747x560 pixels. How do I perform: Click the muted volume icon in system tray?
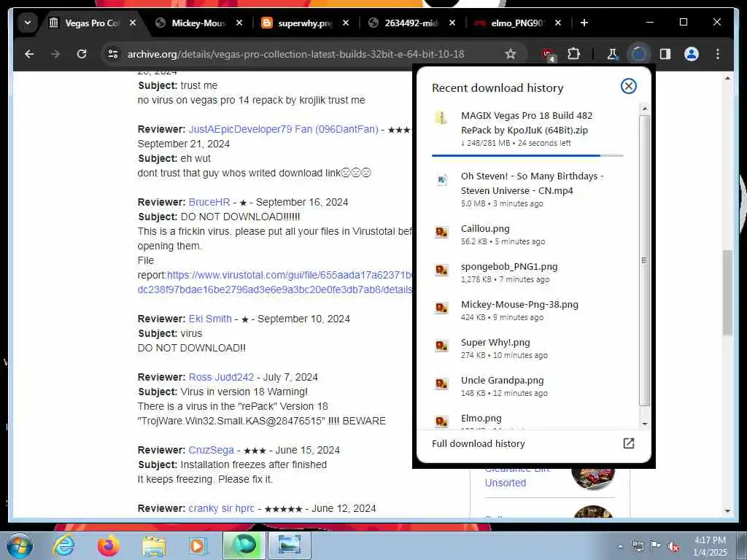click(673, 546)
